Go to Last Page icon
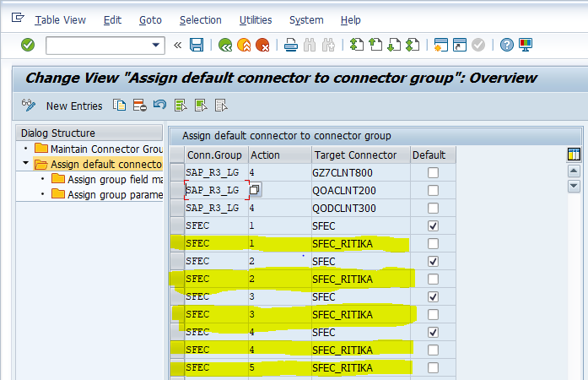Image resolution: width=588 pixels, height=380 pixels. (413, 45)
